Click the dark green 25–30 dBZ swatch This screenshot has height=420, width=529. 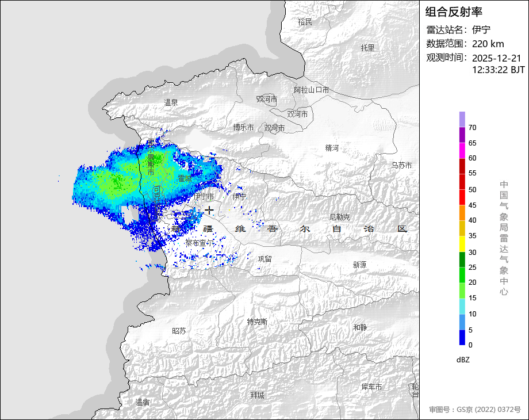[x=462, y=260]
